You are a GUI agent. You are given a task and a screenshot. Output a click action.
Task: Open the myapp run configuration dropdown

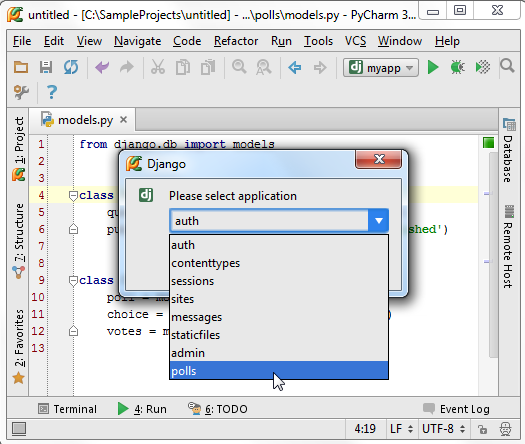pos(381,68)
